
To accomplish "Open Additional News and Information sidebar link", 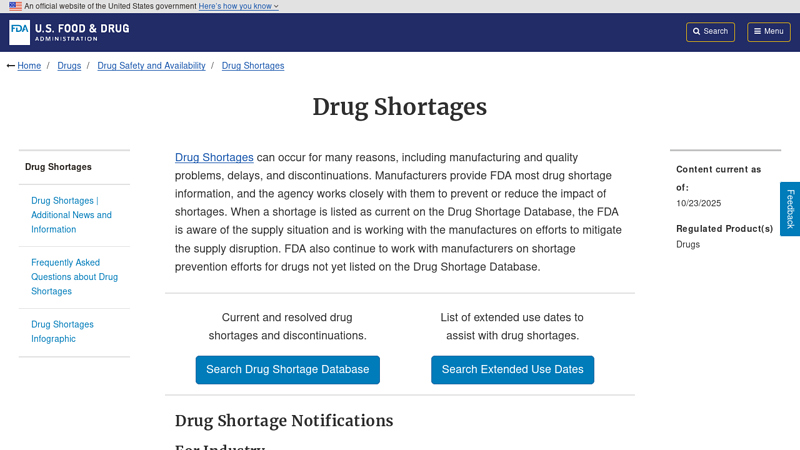I will [x=71, y=215].
